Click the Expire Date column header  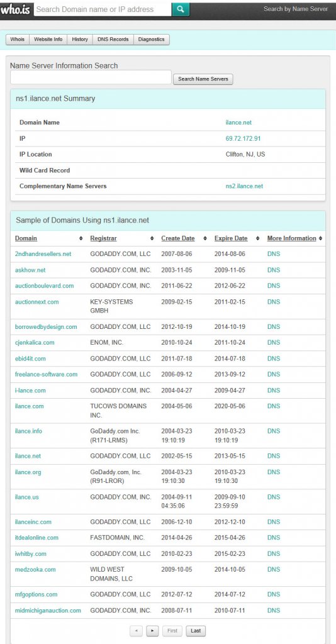(x=231, y=238)
